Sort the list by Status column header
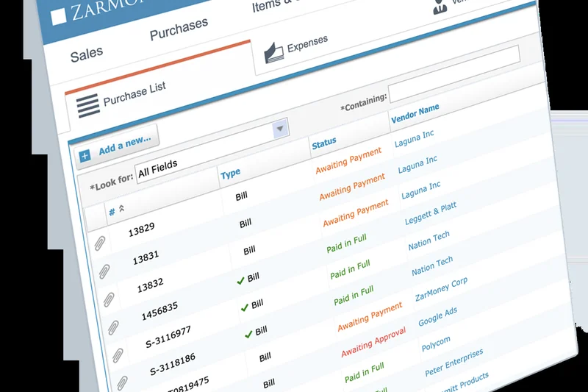Viewport: 588px width, 392px height. pyautogui.click(x=324, y=141)
